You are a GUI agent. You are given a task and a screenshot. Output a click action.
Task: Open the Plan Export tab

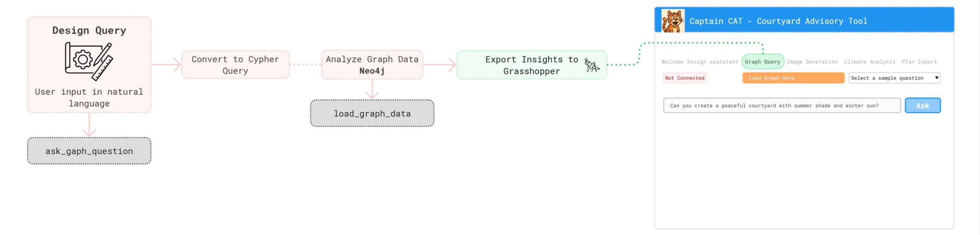tap(919, 62)
